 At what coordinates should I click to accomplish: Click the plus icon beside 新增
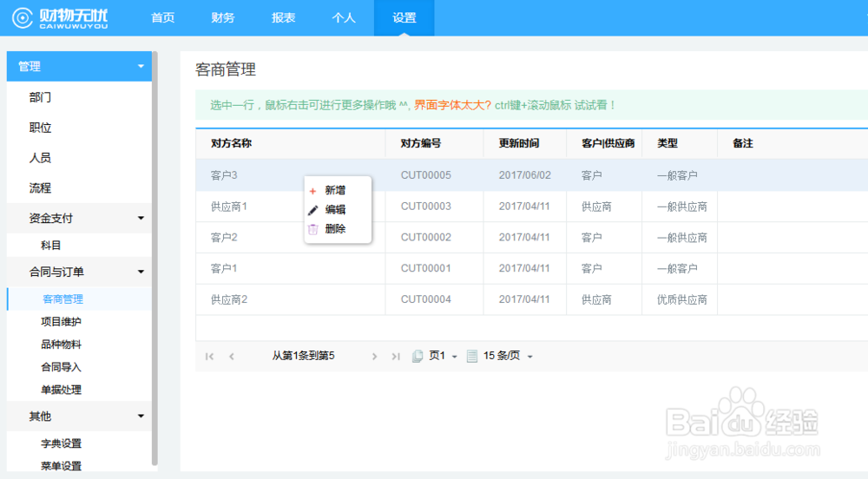[x=312, y=191]
